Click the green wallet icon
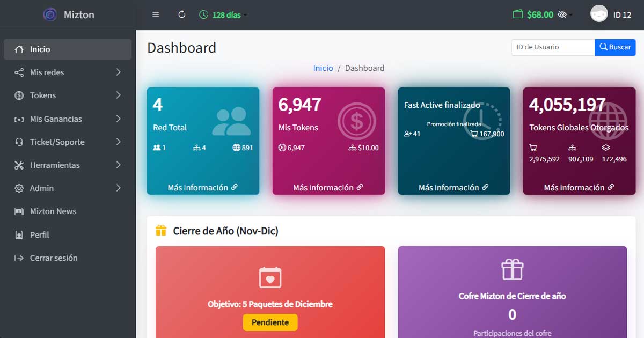This screenshot has width=644, height=338. (517, 15)
